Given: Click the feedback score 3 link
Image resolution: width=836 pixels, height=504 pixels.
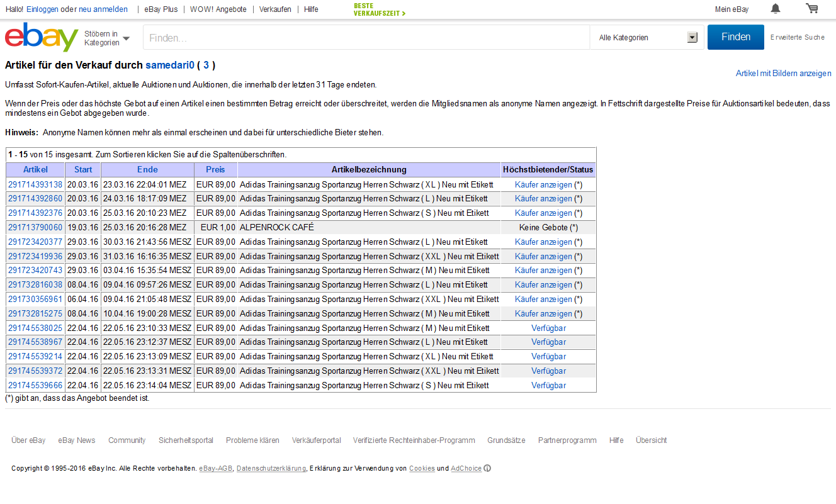Looking at the screenshot, I should click(x=206, y=65).
